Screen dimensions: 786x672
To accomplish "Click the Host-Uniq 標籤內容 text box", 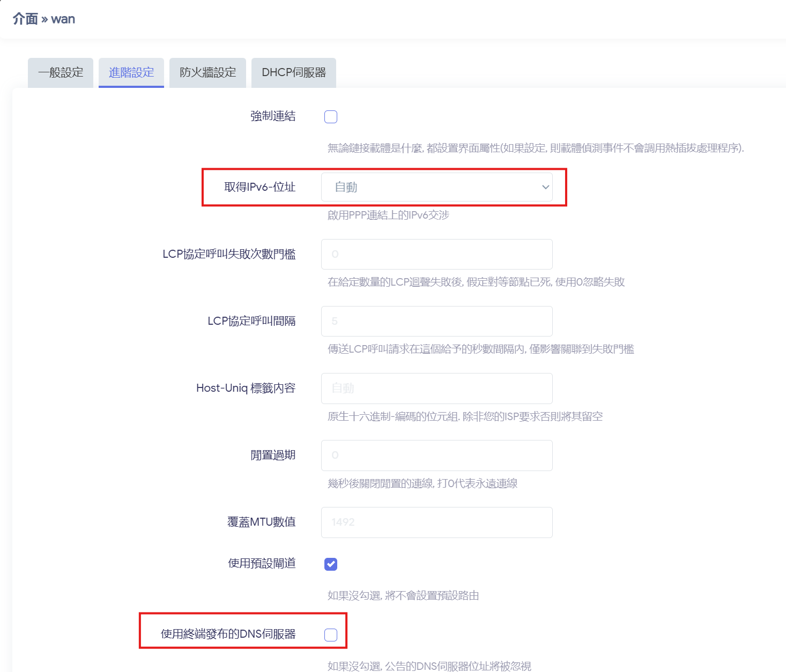I will click(x=436, y=388).
